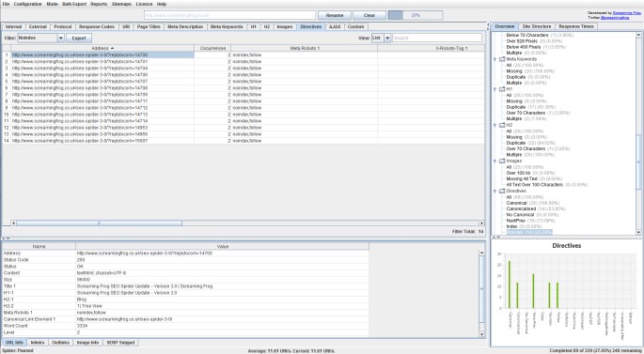Click the H2 folder icon in Overview tree
Screen dimensions: 644x354
click(502, 125)
